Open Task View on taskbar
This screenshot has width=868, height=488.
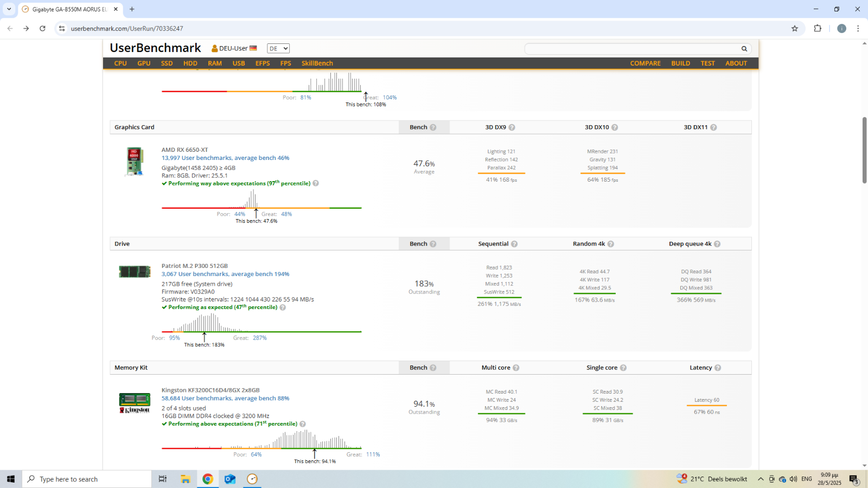(162, 479)
